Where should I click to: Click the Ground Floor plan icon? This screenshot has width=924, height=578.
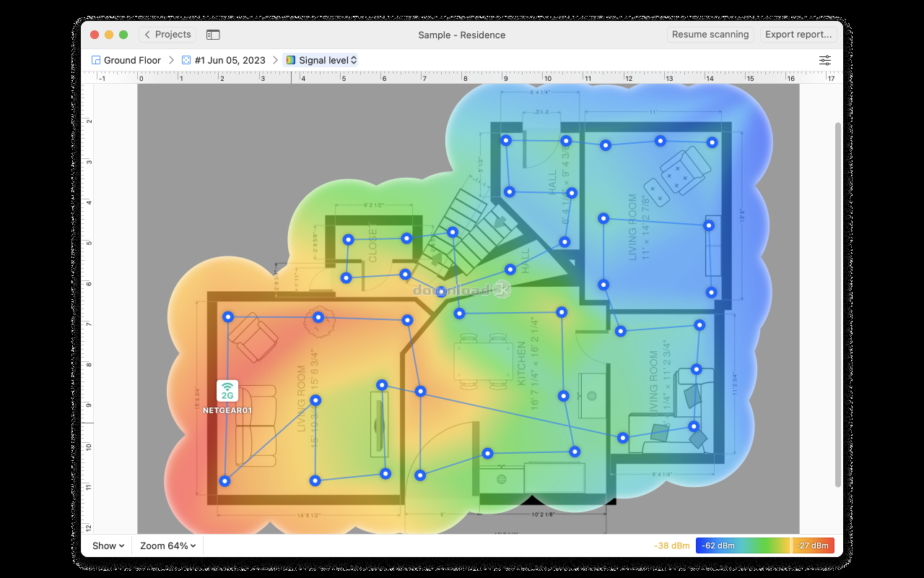(96, 60)
